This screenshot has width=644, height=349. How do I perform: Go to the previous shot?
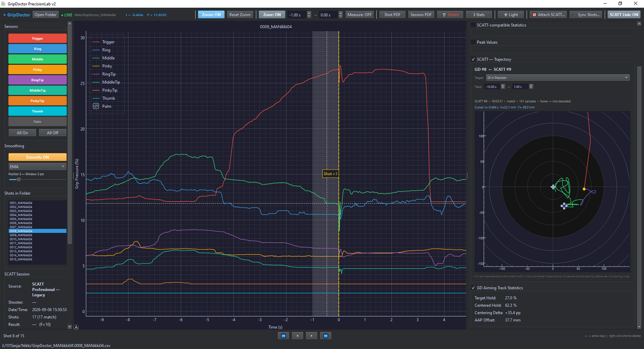pos(297,336)
